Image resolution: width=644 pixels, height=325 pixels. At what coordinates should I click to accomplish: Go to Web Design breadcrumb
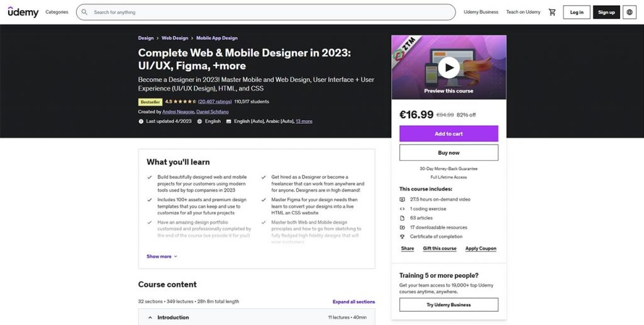(175, 38)
